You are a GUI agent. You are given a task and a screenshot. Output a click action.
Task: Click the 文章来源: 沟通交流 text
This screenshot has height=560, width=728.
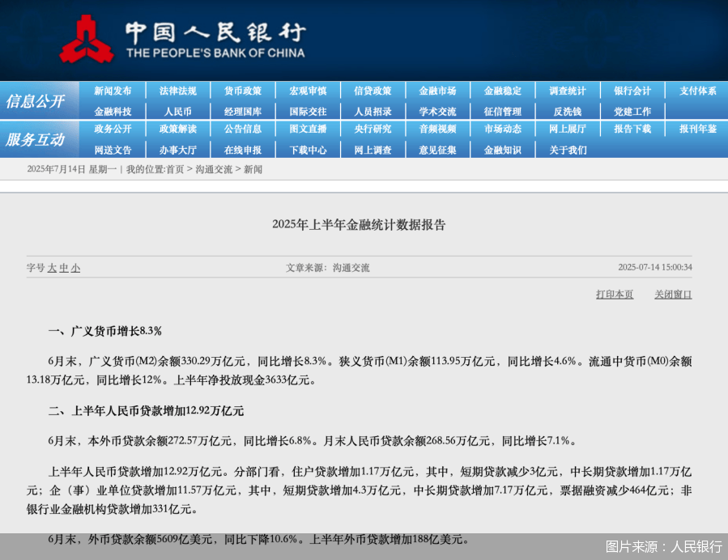pos(328,268)
